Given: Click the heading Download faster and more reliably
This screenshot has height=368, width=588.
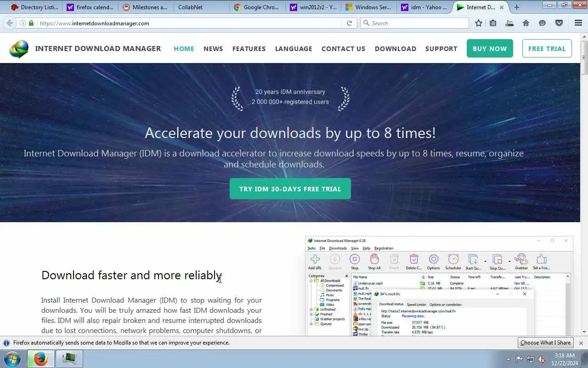Looking at the screenshot, I should click(x=132, y=275).
